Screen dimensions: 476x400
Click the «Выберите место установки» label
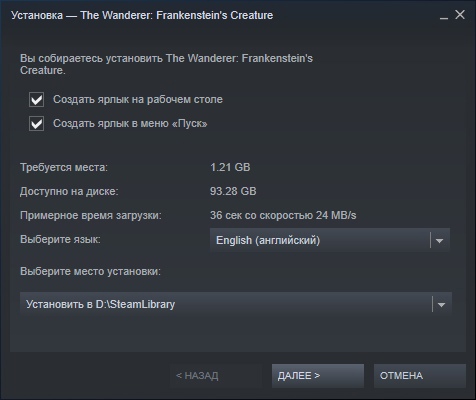[x=90, y=271]
